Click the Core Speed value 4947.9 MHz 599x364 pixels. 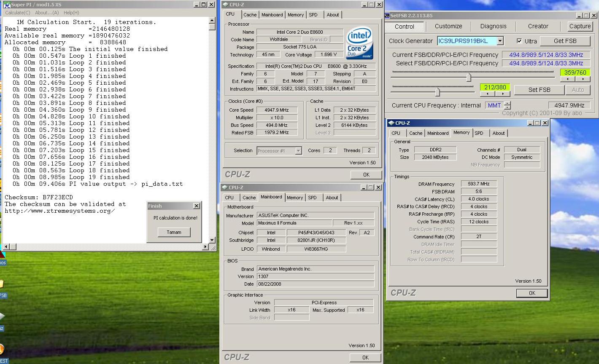tap(277, 110)
